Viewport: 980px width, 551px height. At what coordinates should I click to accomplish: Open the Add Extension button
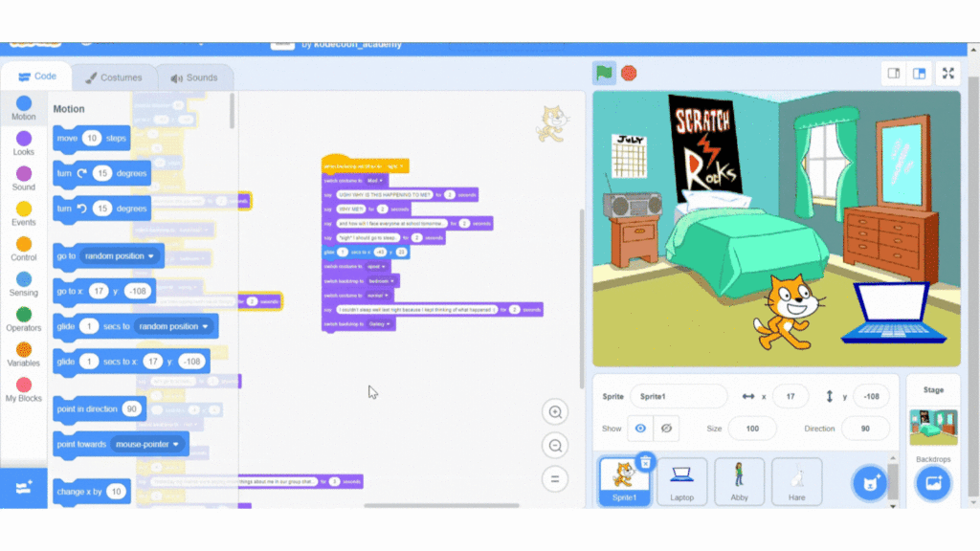(24, 487)
